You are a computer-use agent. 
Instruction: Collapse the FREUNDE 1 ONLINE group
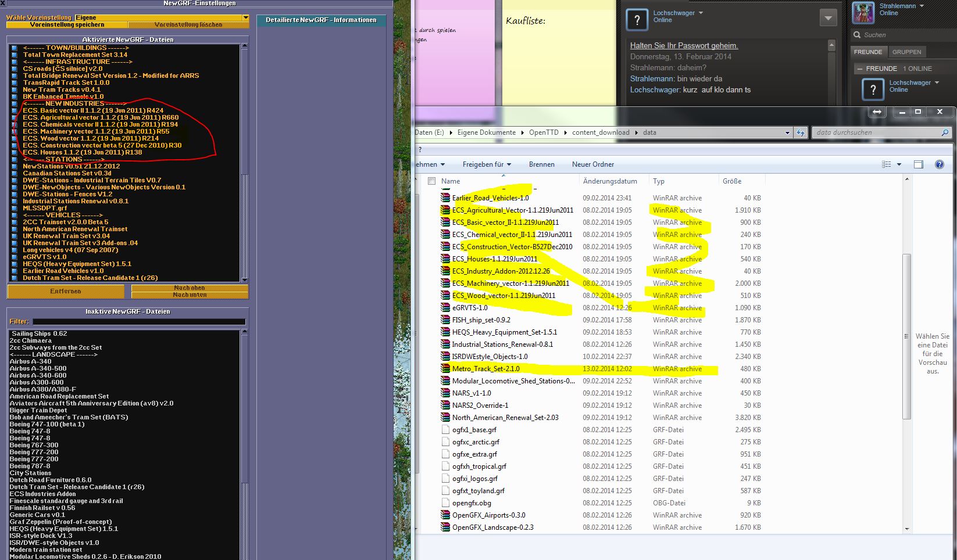859,69
